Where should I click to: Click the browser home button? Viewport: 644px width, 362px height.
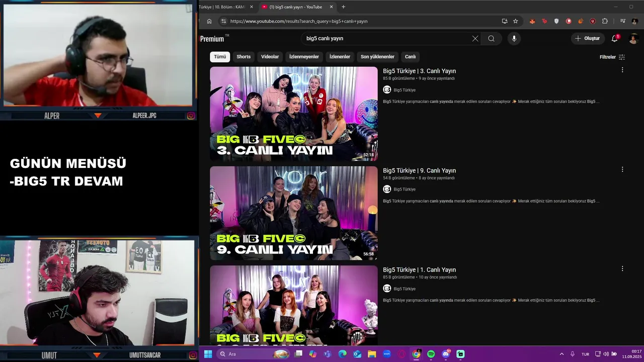209,21
